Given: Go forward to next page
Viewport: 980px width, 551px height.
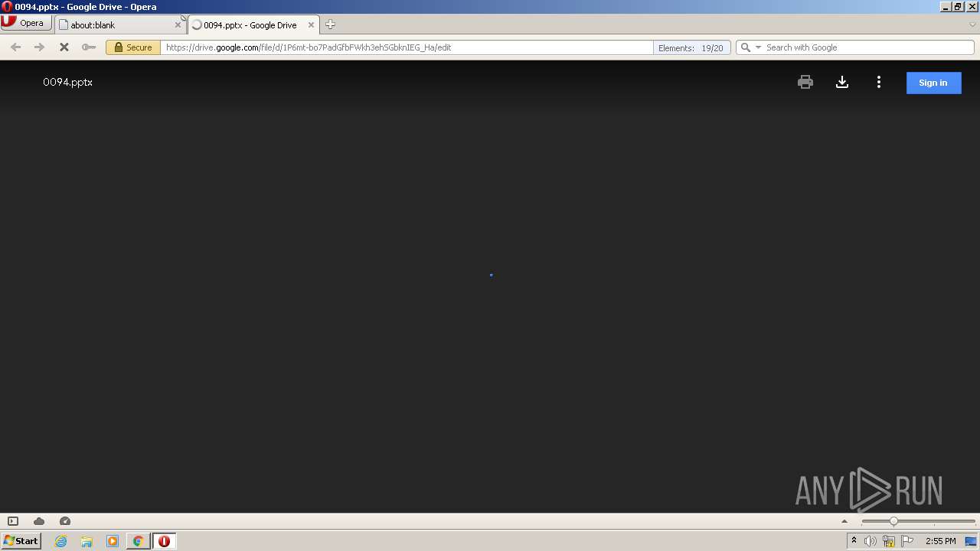Looking at the screenshot, I should [39, 47].
